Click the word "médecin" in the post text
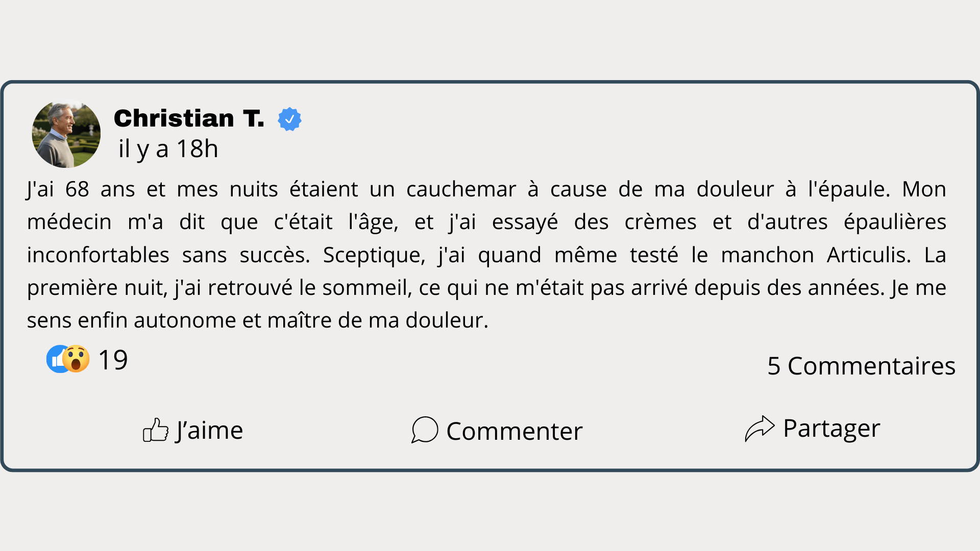Image resolution: width=980 pixels, height=551 pixels. (69, 222)
